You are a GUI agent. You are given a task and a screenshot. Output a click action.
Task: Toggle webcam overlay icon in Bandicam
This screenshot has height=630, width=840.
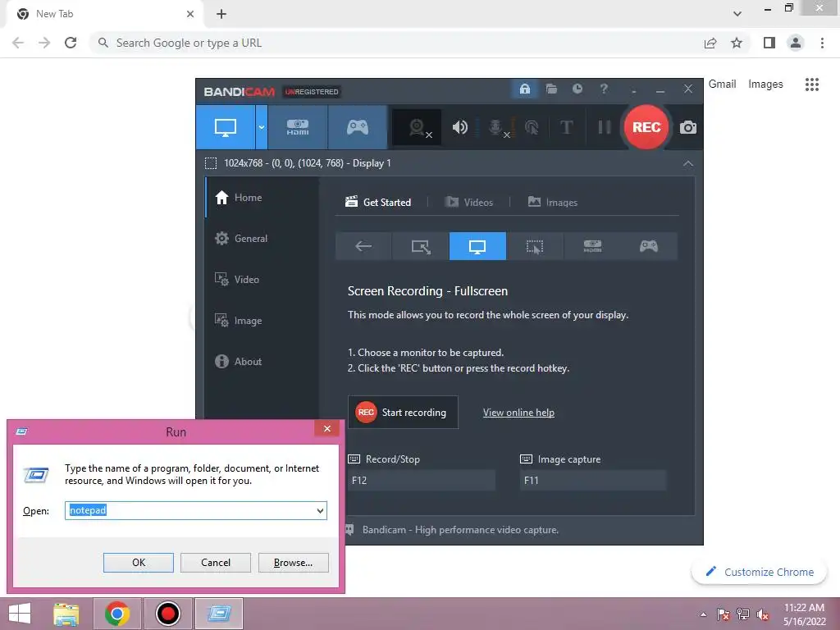418,127
